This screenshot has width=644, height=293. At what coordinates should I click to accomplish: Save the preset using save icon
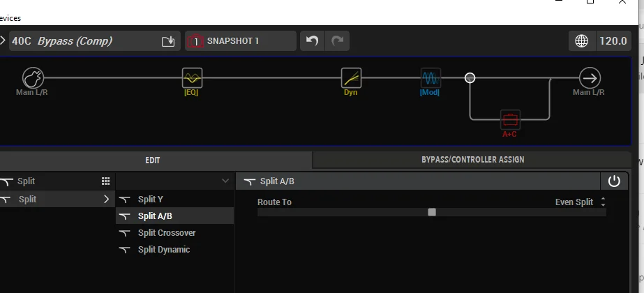click(x=167, y=41)
